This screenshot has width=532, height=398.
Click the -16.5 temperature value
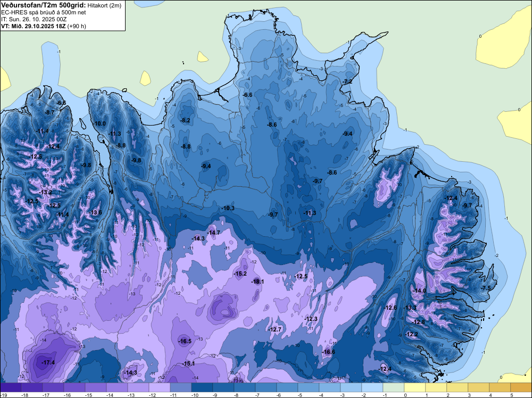(185, 342)
